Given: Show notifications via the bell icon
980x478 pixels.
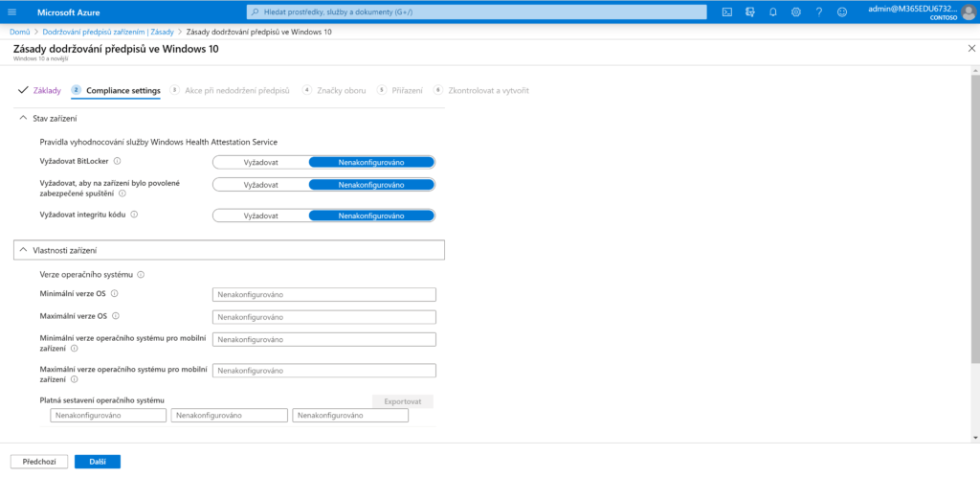Looking at the screenshot, I should tap(772, 12).
